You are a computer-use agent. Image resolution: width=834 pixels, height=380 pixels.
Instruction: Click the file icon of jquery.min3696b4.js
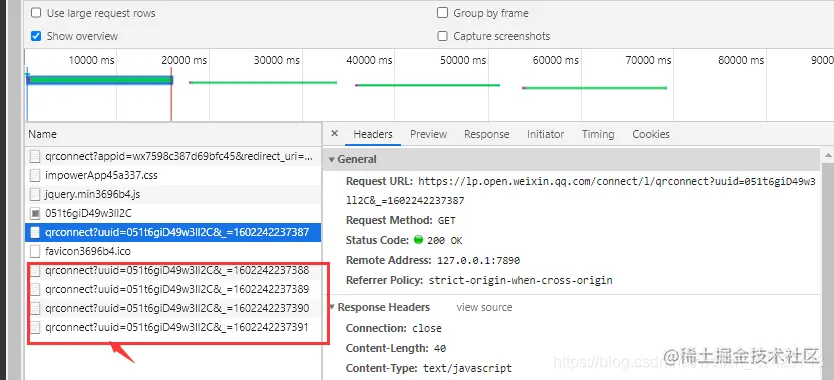[35, 194]
